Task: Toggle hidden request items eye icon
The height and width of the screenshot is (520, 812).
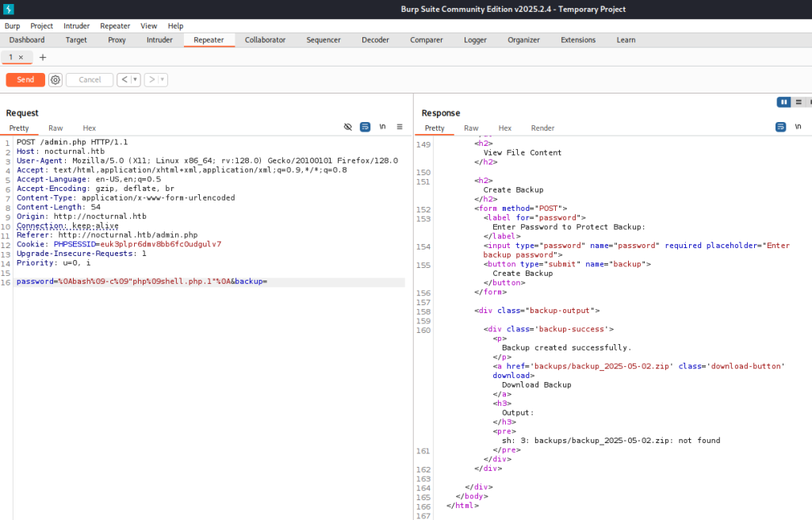Action: click(x=347, y=127)
